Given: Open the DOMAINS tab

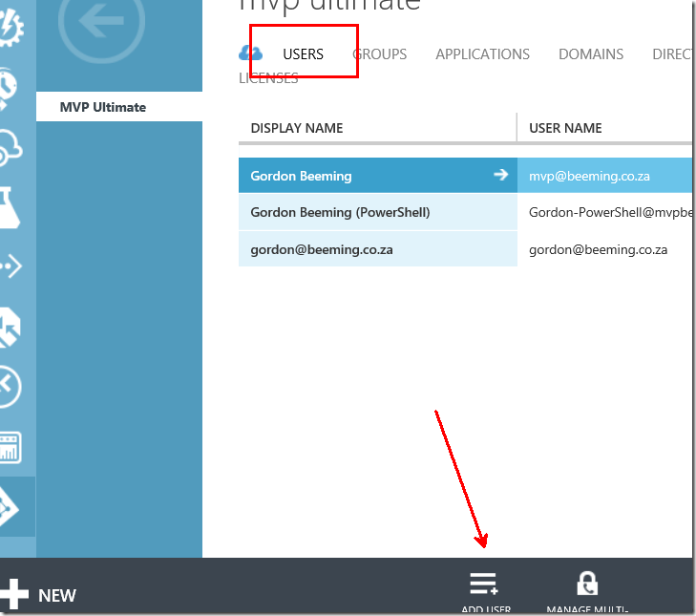Looking at the screenshot, I should tap(591, 54).
